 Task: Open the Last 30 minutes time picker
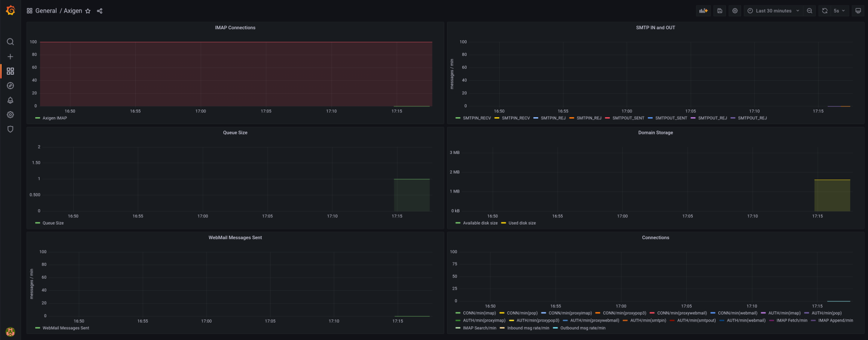(x=774, y=11)
